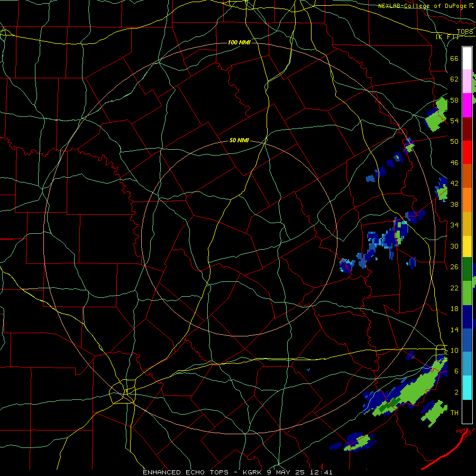Click the legend value "54"
Viewport: 476px width, 476px height.
[x=454, y=121]
